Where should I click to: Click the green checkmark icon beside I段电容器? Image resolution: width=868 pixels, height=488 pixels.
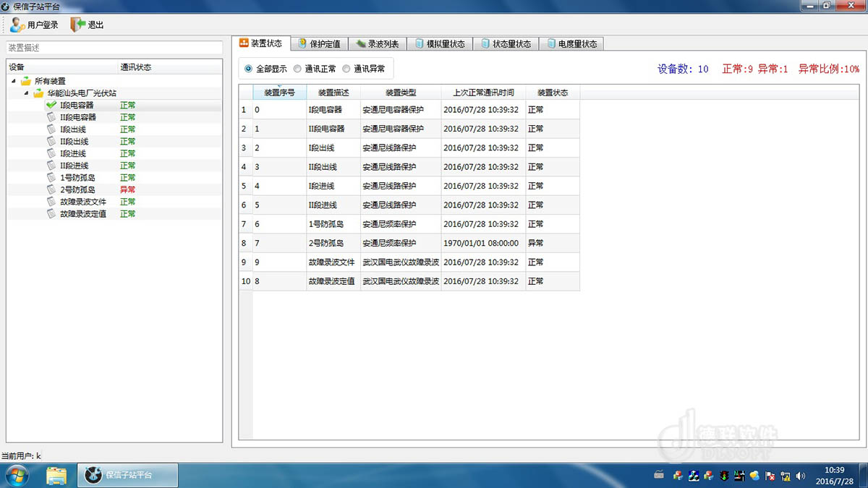pyautogui.click(x=51, y=105)
